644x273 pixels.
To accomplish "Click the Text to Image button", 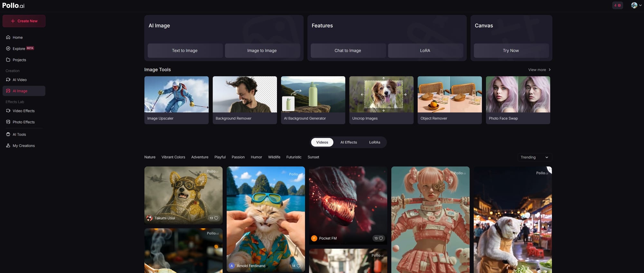I will coord(185,51).
